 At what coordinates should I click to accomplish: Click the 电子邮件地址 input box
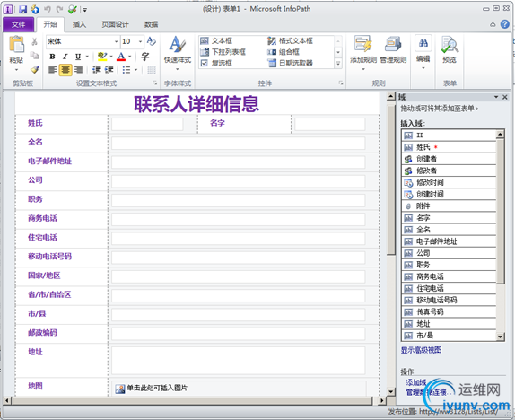point(238,162)
